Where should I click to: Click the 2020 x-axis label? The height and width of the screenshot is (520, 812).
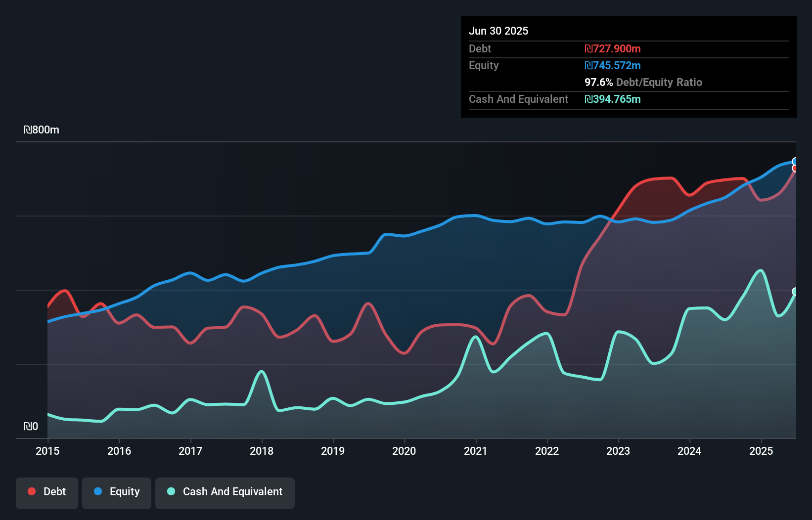click(404, 451)
